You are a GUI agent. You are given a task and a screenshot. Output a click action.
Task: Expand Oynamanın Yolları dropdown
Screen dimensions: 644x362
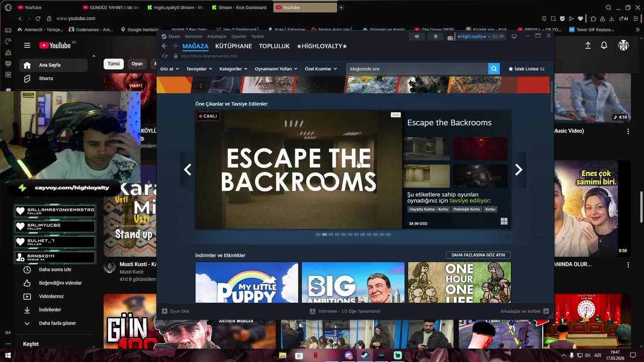276,69
